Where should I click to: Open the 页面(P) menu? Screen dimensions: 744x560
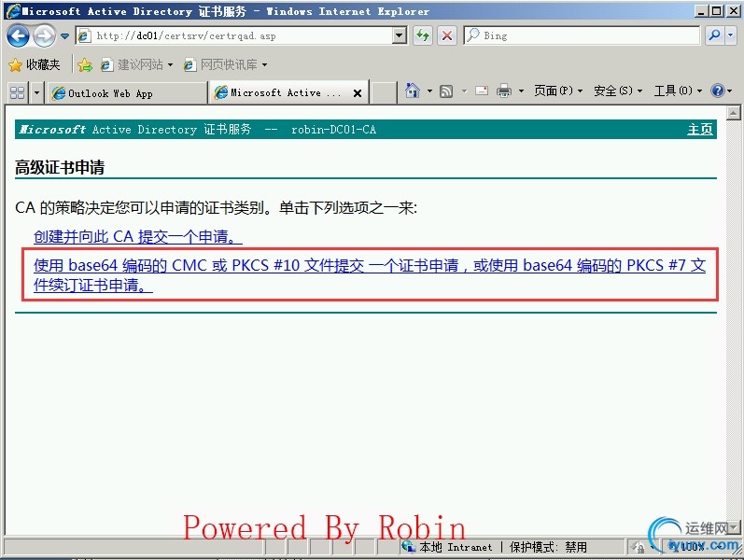(558, 91)
